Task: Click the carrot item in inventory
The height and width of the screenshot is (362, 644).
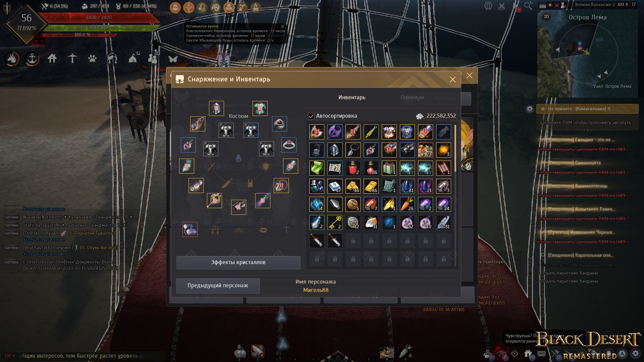Action: tap(407, 204)
